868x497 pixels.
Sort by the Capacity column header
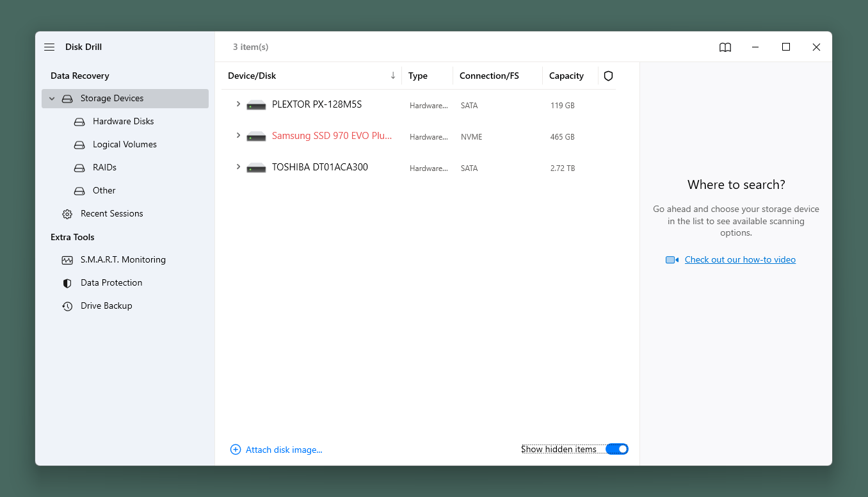click(x=567, y=76)
